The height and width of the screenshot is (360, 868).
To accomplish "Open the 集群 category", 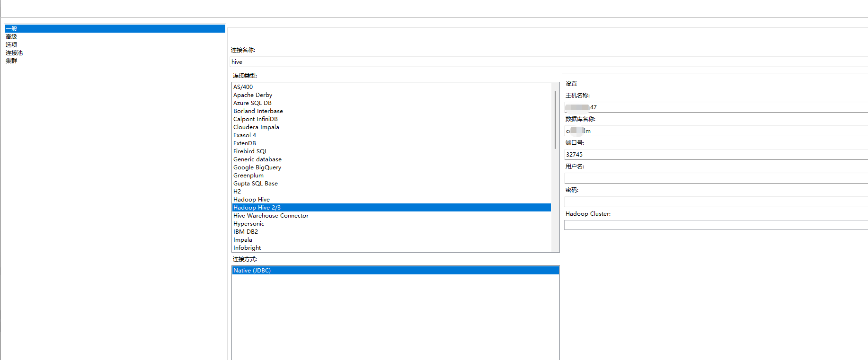I will 11,61.
